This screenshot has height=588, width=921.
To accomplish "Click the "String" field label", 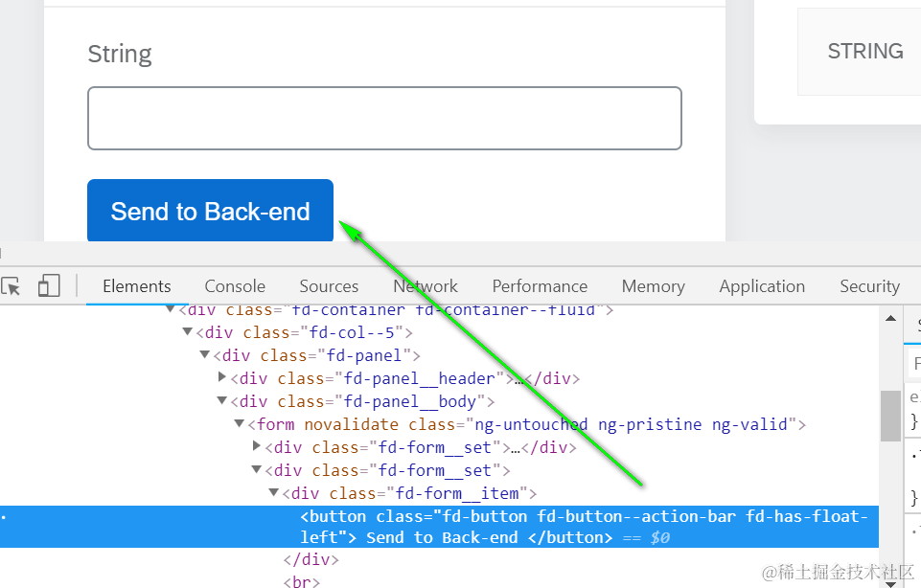I will pos(120,54).
